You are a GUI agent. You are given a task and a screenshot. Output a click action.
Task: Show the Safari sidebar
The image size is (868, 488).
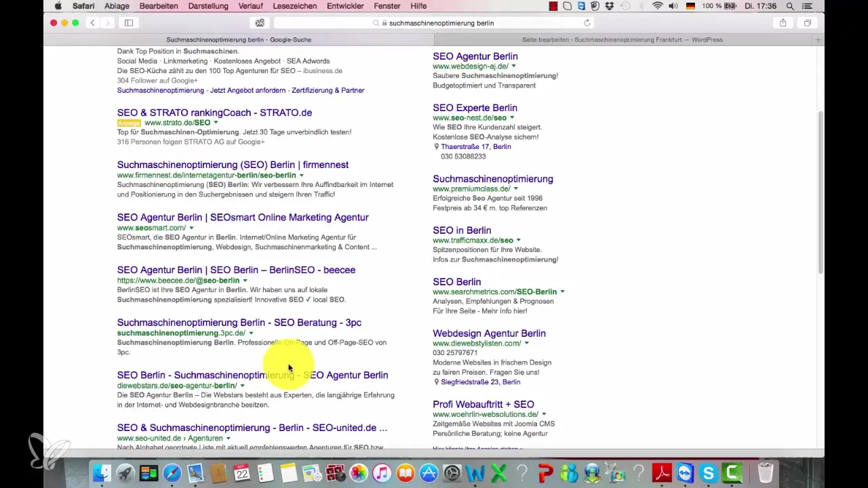(x=129, y=22)
